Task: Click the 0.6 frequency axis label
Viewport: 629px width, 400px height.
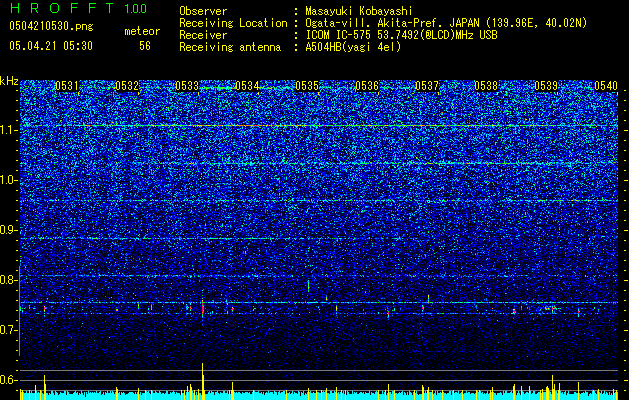Action: (x=8, y=380)
